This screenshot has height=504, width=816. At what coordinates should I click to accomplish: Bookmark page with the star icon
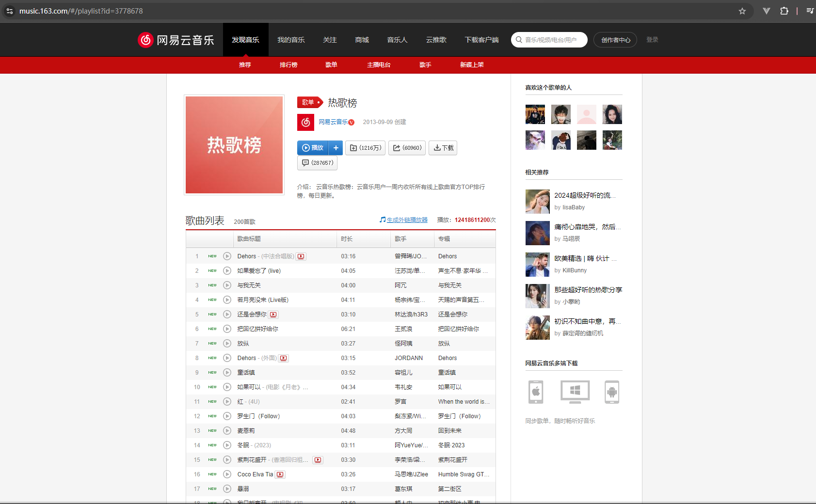click(x=742, y=11)
